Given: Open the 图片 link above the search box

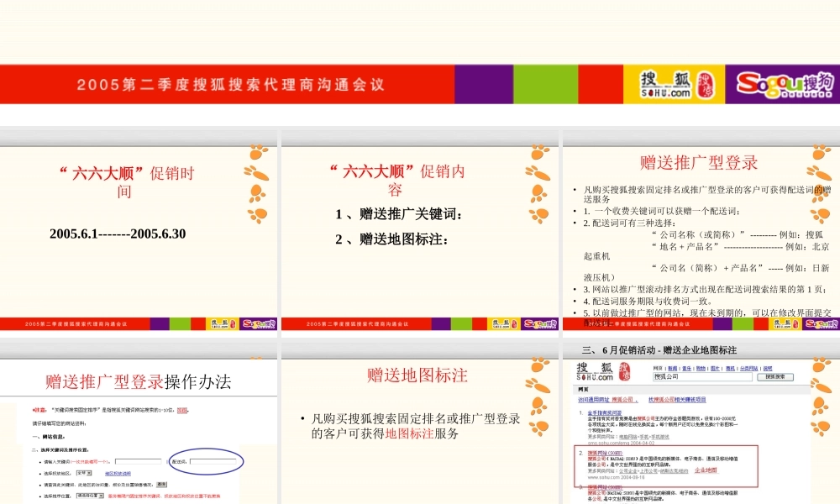Looking at the screenshot, I should pyautogui.click(x=715, y=369).
